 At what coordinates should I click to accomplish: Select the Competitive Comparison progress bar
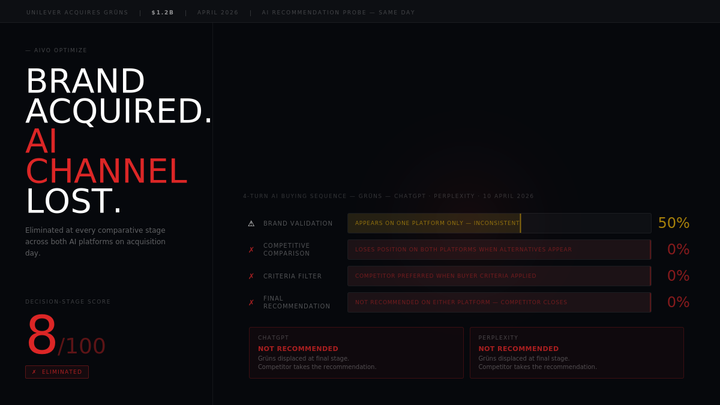point(499,249)
